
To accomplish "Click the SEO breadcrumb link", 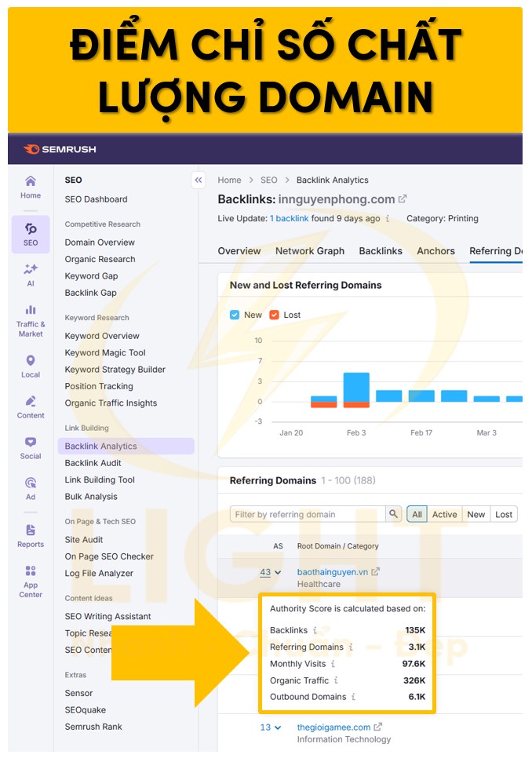I will (x=268, y=180).
